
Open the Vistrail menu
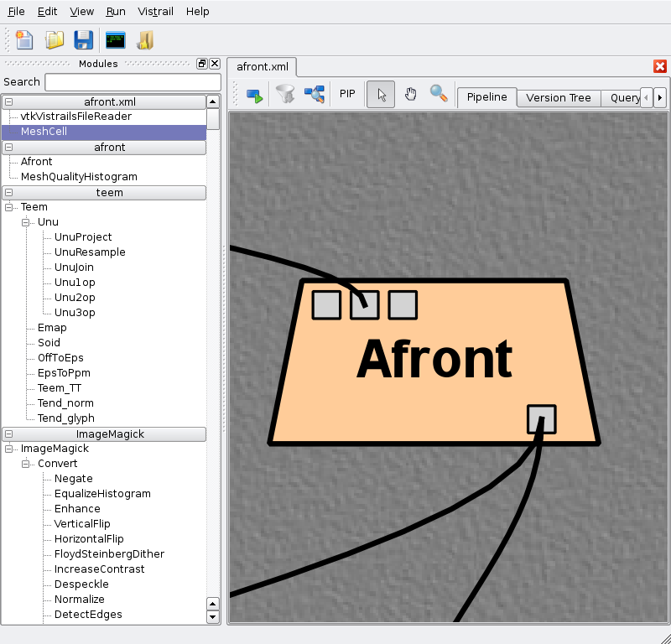(x=155, y=12)
